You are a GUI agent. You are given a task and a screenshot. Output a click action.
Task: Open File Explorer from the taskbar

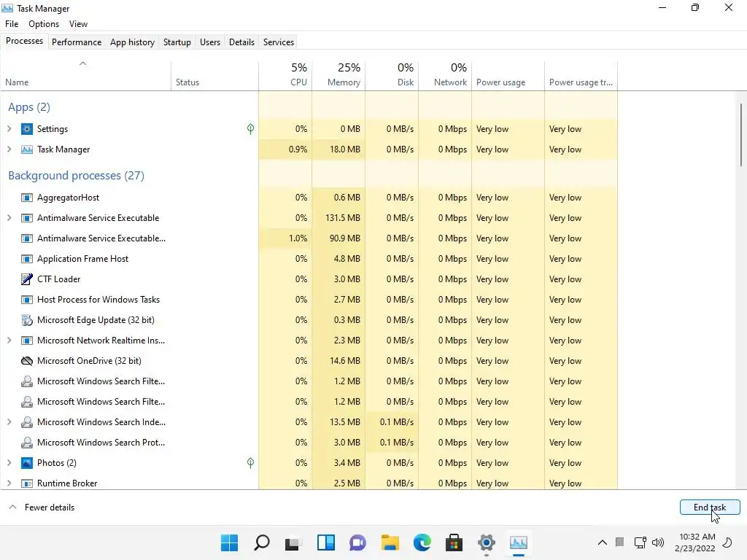click(x=390, y=542)
